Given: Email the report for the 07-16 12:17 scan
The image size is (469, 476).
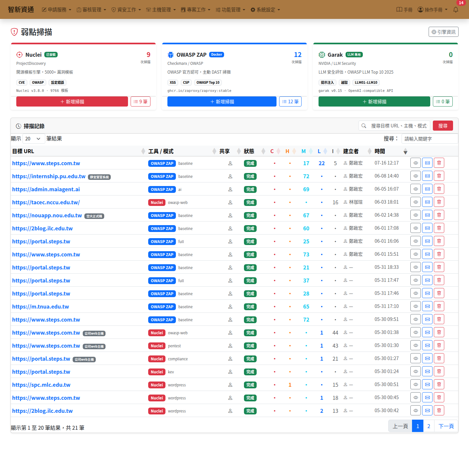Looking at the screenshot, I should pos(427,163).
